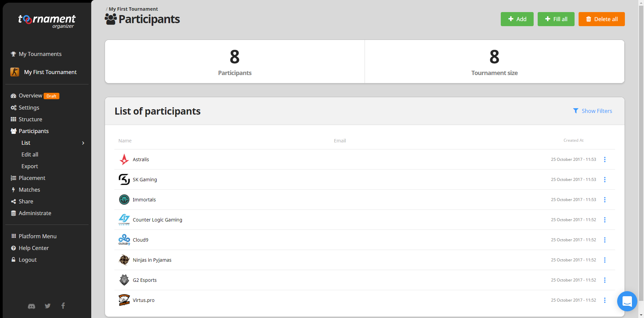
Task: Open the Immortals participant name
Action: coord(144,200)
